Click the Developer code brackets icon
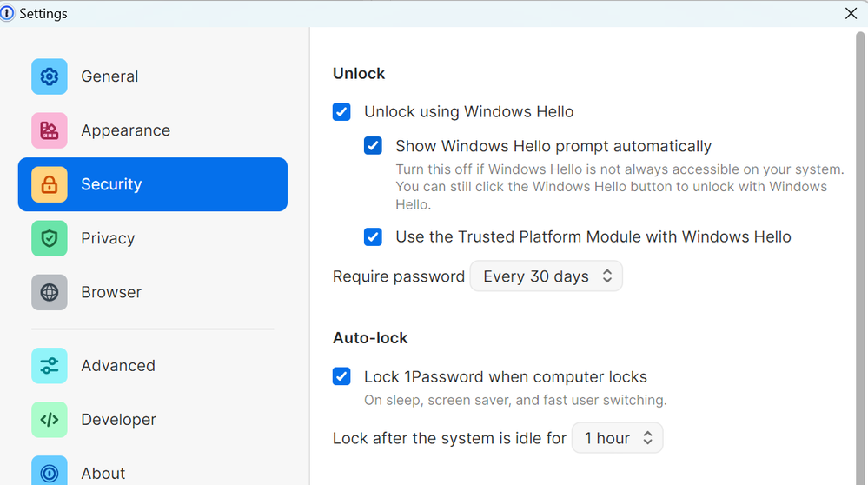The height and width of the screenshot is (485, 868). pyautogui.click(x=50, y=419)
